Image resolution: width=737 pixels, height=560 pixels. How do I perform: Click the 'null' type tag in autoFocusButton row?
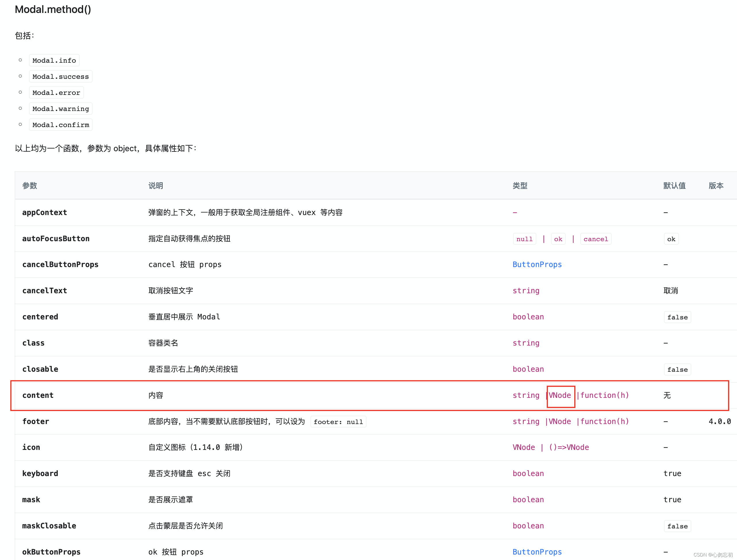pos(524,239)
